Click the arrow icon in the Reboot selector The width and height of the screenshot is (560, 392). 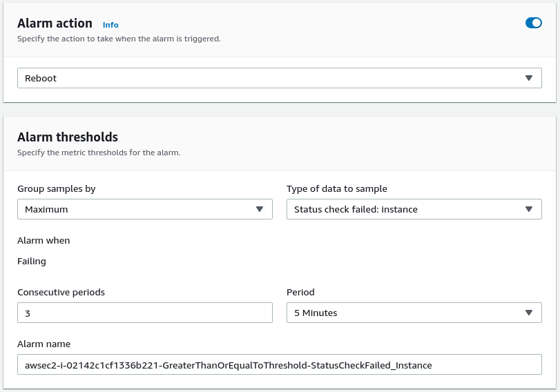tap(529, 78)
